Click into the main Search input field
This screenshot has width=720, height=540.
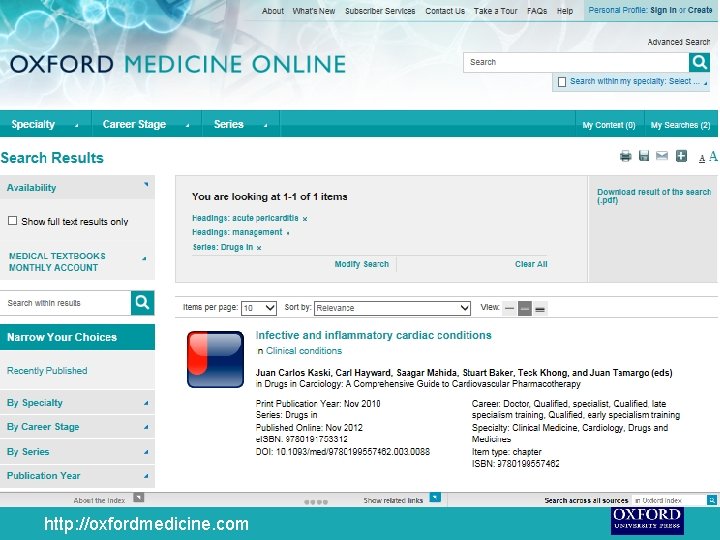[x=576, y=62]
